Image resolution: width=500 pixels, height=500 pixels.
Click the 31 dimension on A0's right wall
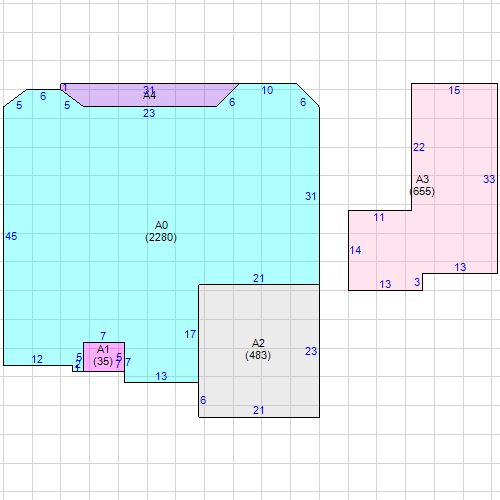[311, 196]
